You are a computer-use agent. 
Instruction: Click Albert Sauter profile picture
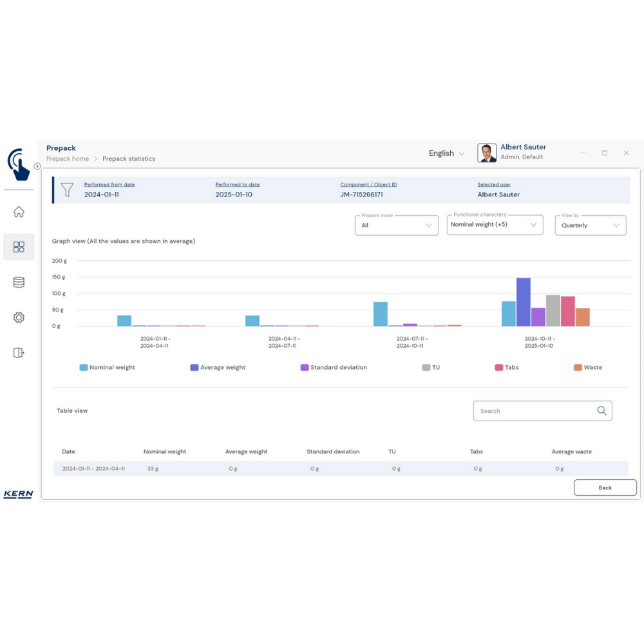(x=487, y=153)
